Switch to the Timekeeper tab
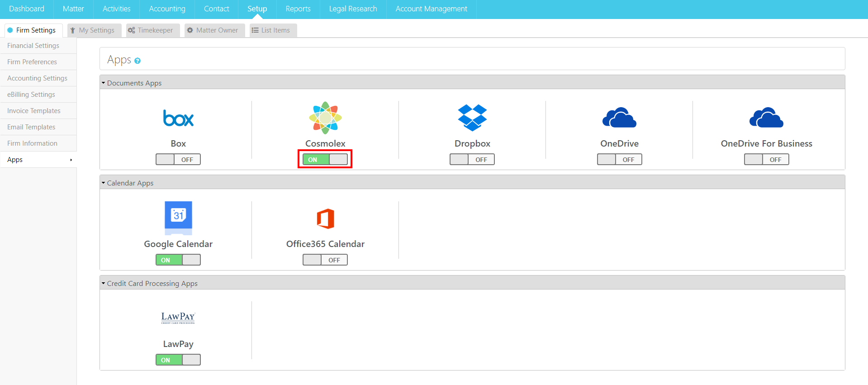This screenshot has width=868, height=385. 153,30
